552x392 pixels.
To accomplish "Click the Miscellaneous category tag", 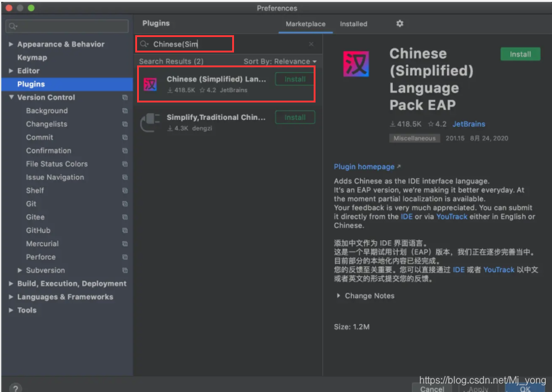I will 414,138.
